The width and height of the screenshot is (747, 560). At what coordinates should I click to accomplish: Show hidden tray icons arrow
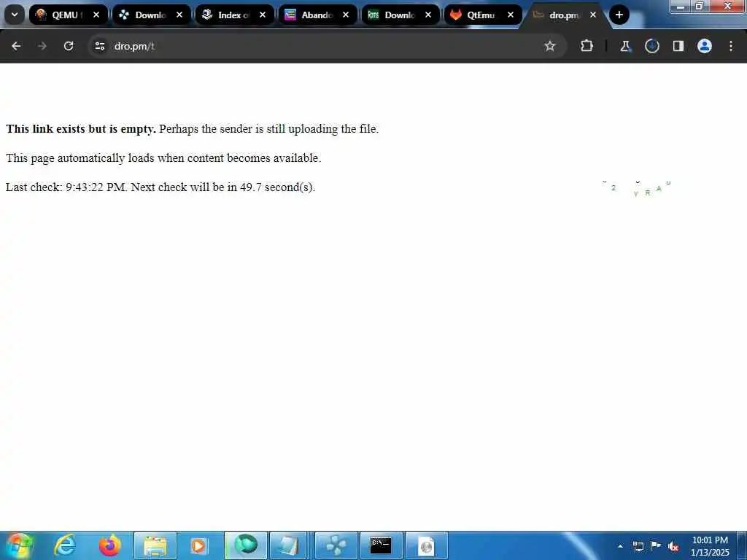[x=620, y=546]
